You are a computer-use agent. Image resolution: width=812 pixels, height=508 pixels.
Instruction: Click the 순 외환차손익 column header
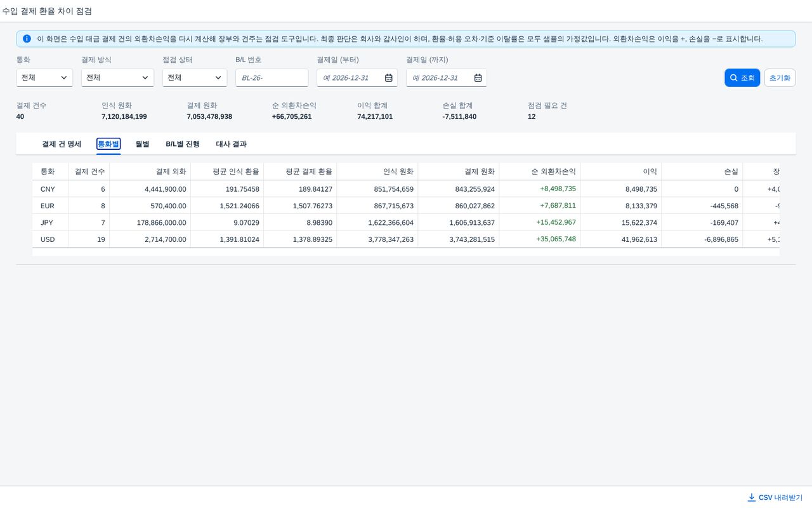click(540, 171)
